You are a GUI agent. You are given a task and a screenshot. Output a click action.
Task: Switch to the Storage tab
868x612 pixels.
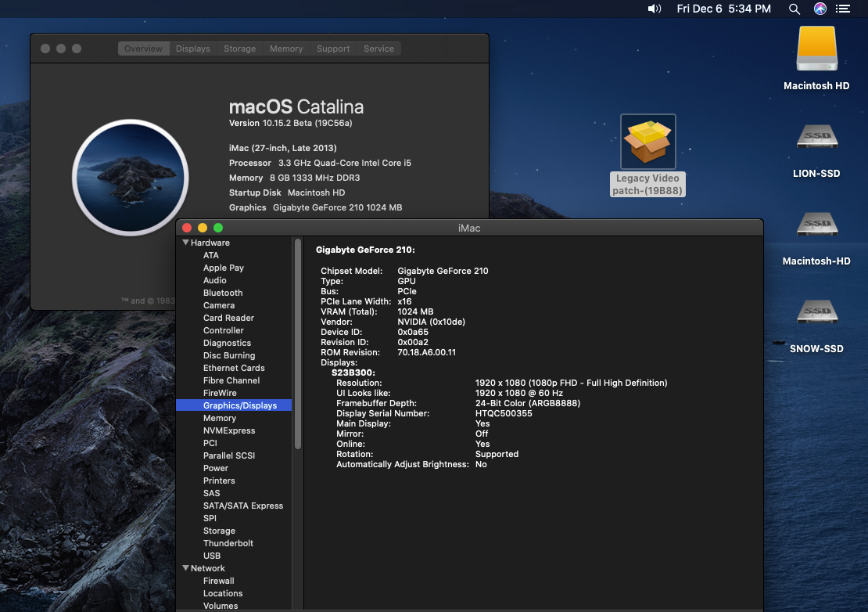(240, 49)
